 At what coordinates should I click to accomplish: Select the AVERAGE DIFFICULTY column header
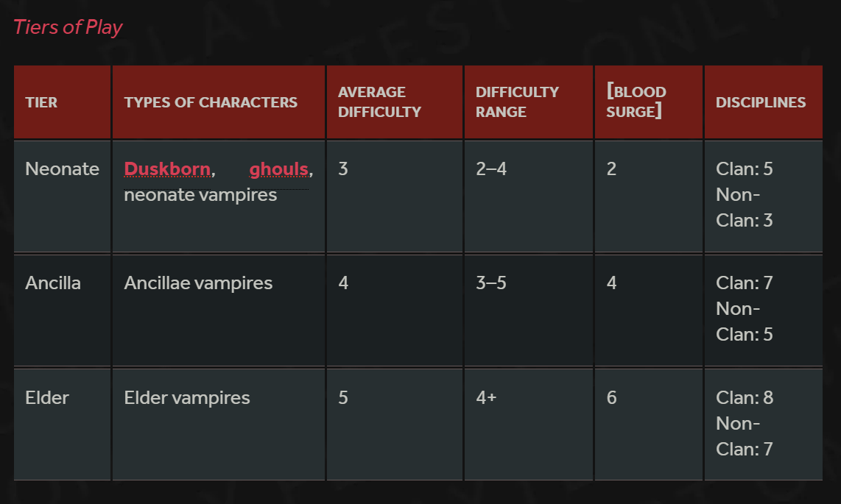[394, 102]
